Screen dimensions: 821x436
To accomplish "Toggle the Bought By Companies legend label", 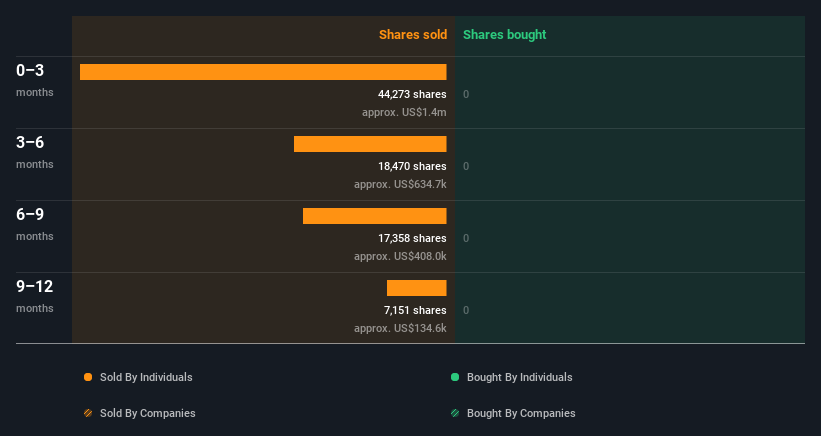I will (521, 413).
